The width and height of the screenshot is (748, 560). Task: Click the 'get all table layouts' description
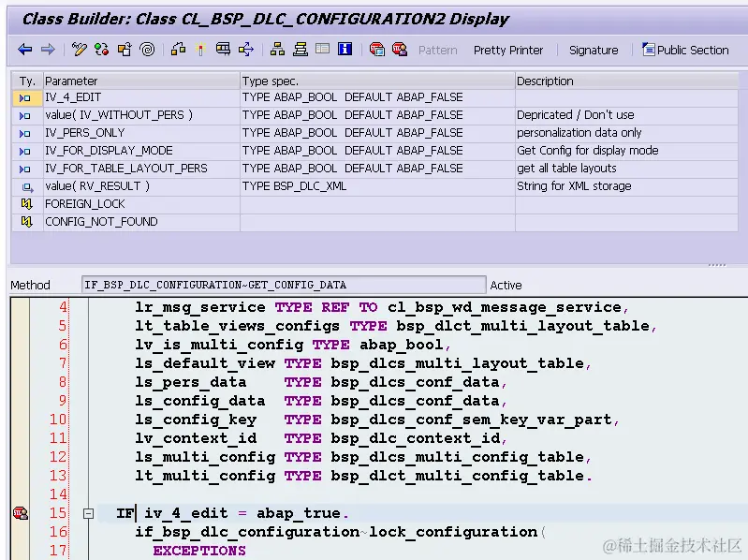coord(566,169)
